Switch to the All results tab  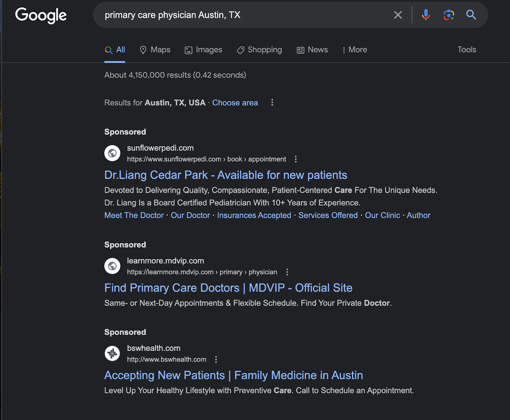click(x=115, y=50)
